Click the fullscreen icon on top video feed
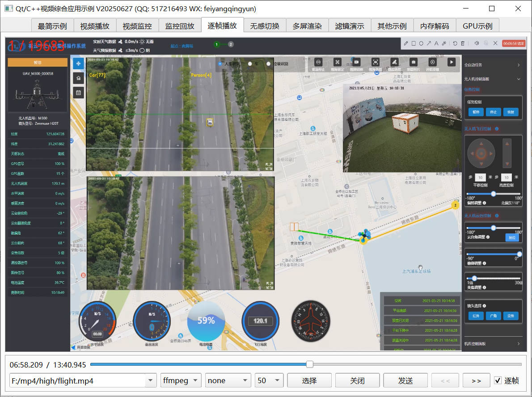Image resolution: width=532 pixels, height=397 pixels. (269, 166)
